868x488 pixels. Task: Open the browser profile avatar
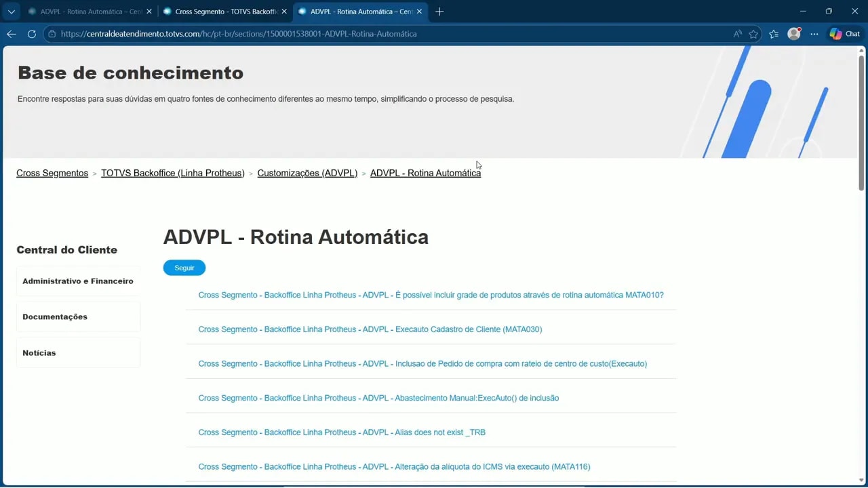click(794, 33)
